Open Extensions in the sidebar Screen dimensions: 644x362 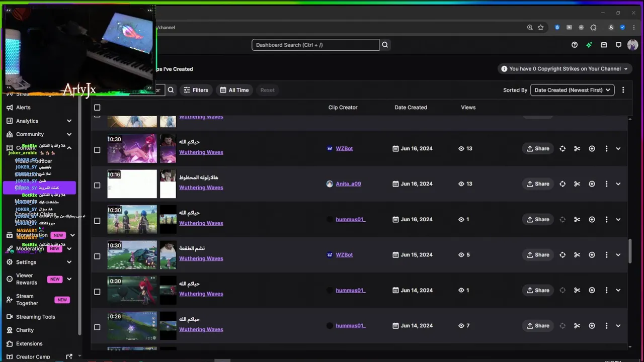tap(29, 344)
